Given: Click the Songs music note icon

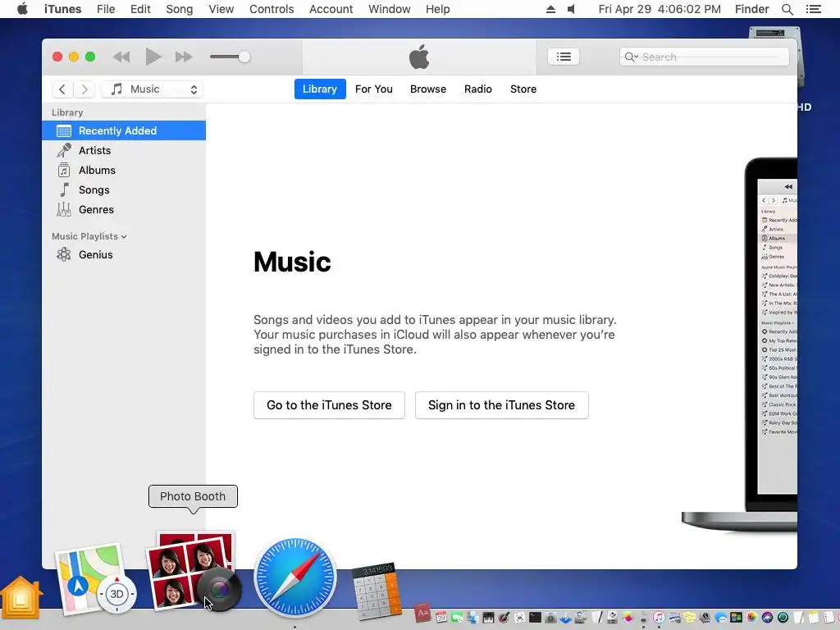Looking at the screenshot, I should pos(64,189).
